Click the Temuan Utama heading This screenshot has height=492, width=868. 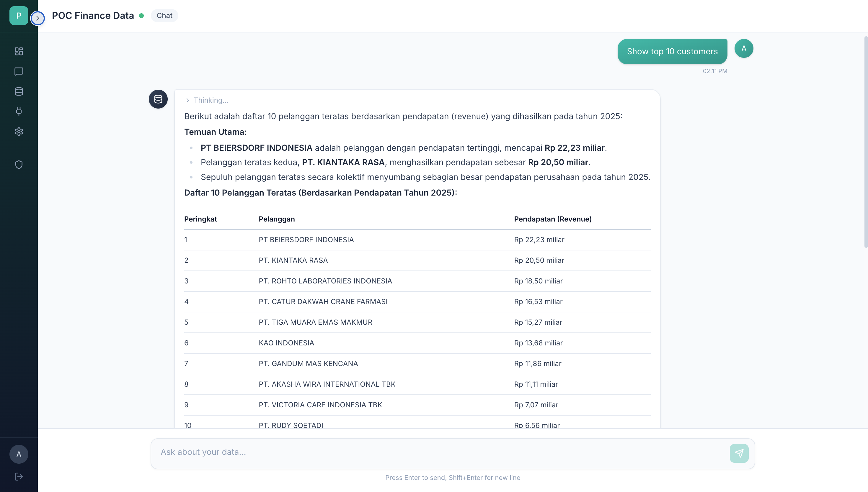tap(216, 132)
